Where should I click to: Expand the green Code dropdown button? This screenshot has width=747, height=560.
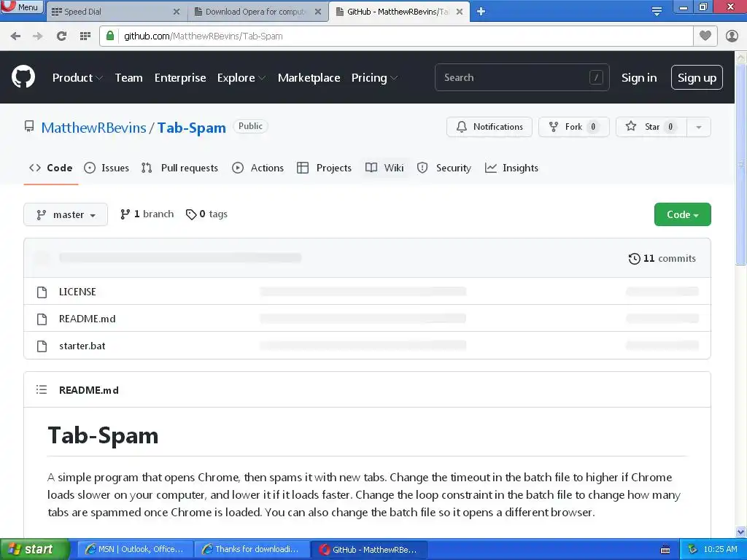(682, 214)
